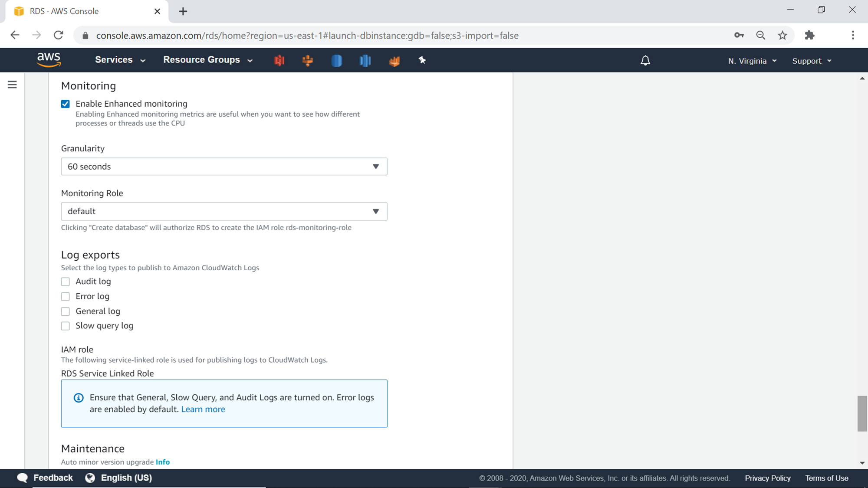Click the AWS logo
The height and width of the screenshot is (488, 868).
pos(49,60)
